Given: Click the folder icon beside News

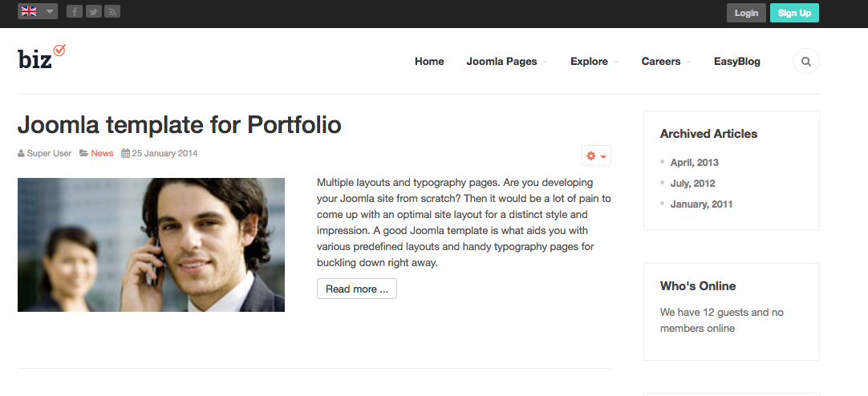Looking at the screenshot, I should click(x=83, y=153).
